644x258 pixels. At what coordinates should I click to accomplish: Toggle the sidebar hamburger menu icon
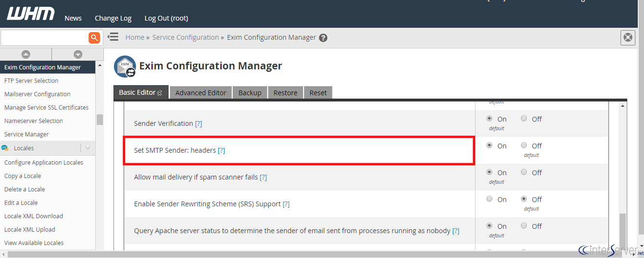(113, 37)
